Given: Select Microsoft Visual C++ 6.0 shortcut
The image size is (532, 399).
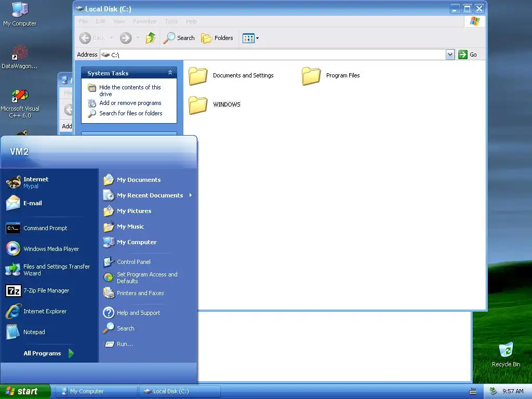Looking at the screenshot, I should 20,103.
